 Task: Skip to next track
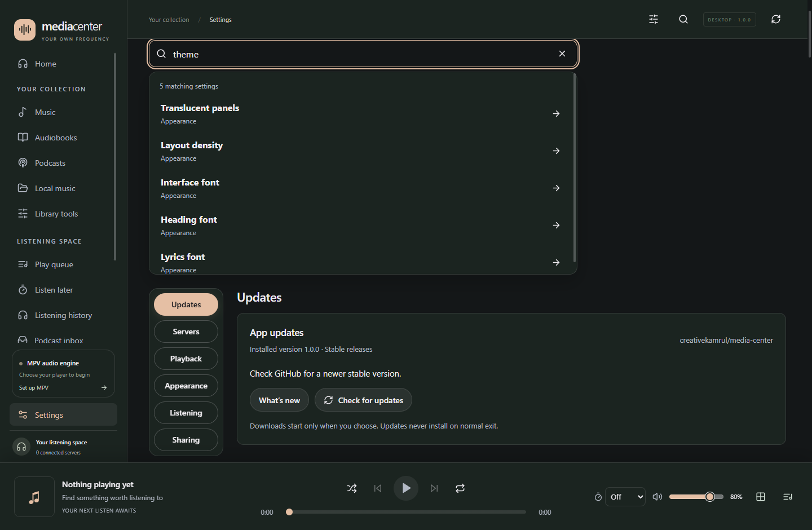click(x=434, y=488)
